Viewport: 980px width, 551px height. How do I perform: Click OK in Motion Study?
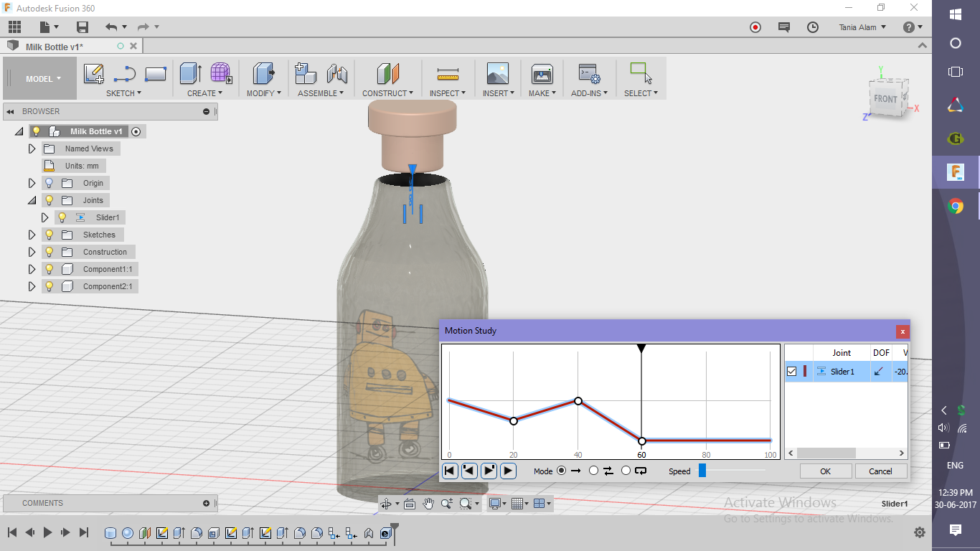[x=825, y=471]
